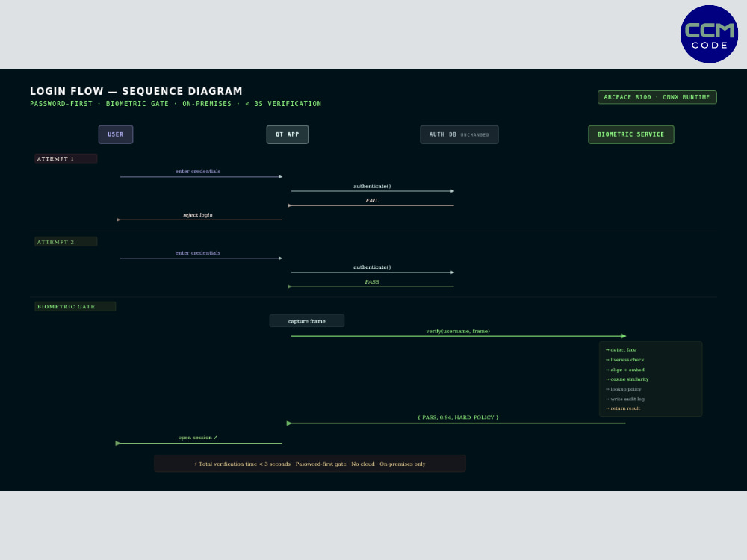Select the AUTH DB UNCHANGED participant box
This screenshot has height=560, width=747.
459,134
